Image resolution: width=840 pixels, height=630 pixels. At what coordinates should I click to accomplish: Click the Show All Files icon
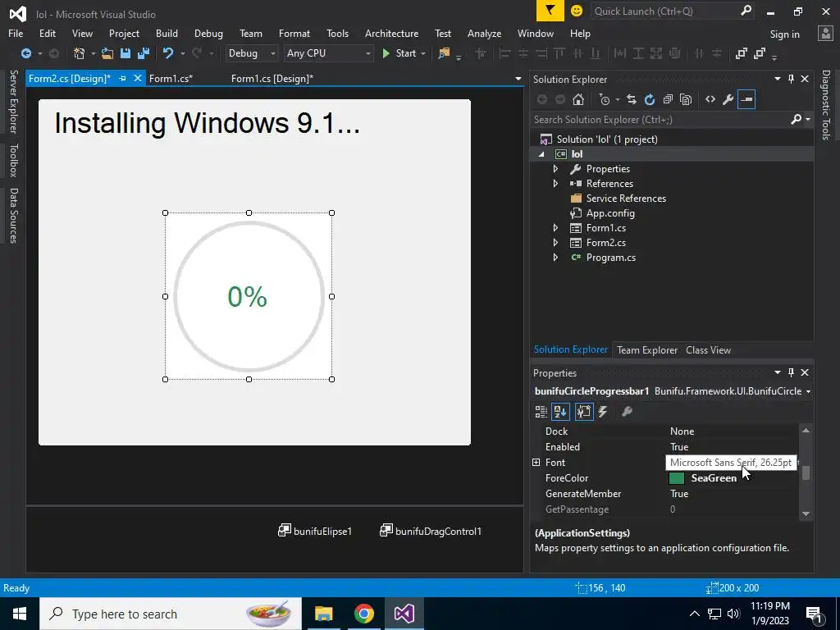coord(686,99)
